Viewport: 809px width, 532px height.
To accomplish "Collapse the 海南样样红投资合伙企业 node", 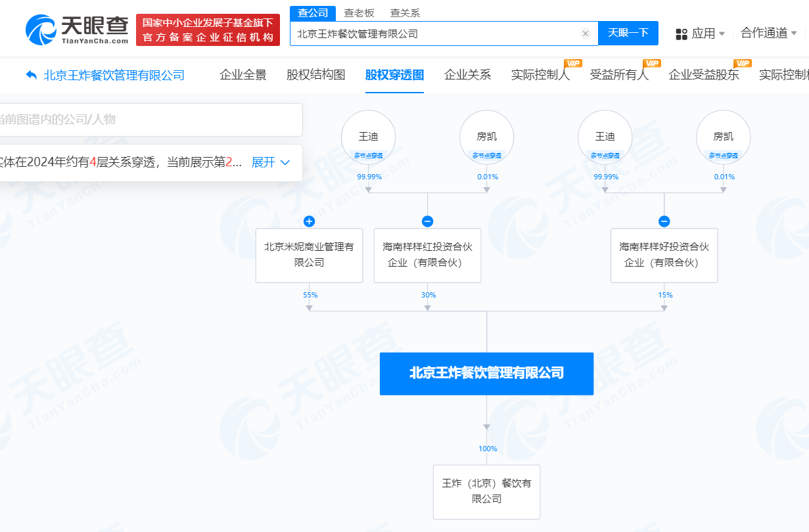I will [428, 221].
